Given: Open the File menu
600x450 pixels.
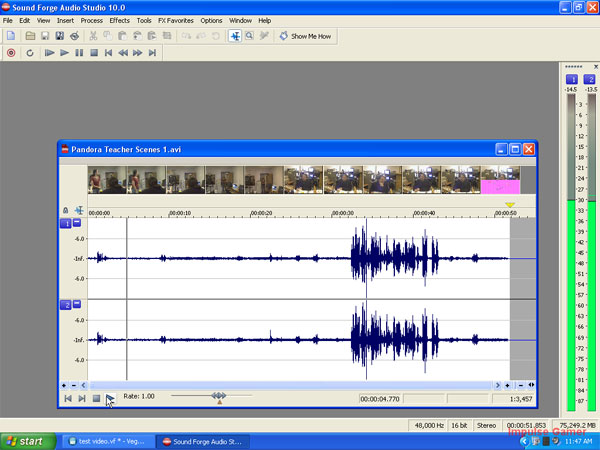Looking at the screenshot, I should (x=8, y=21).
